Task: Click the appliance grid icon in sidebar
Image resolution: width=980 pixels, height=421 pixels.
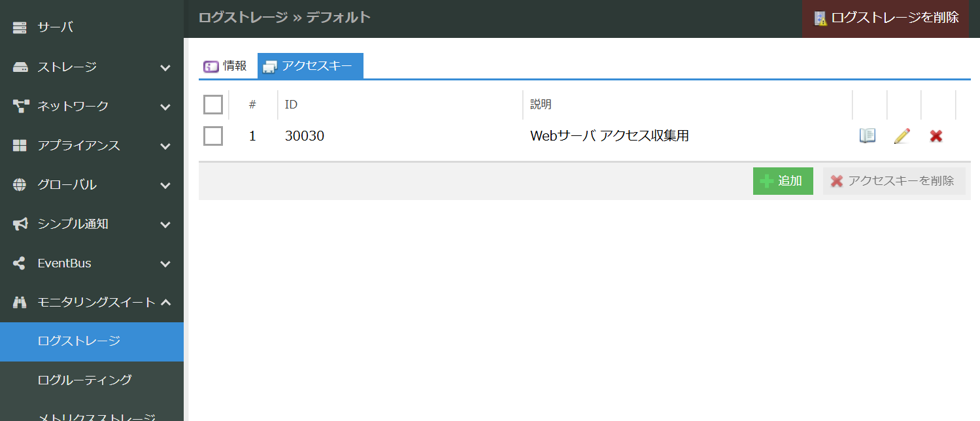Action: (x=20, y=146)
